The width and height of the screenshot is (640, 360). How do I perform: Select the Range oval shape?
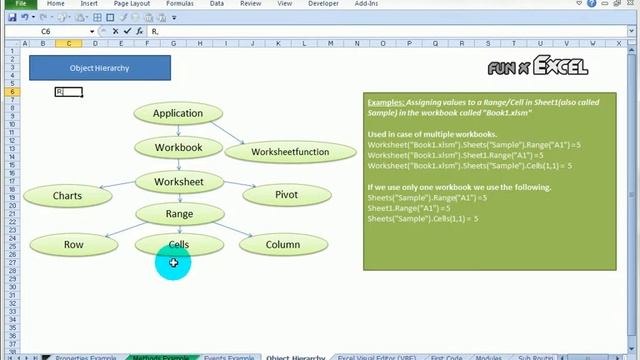(x=180, y=214)
